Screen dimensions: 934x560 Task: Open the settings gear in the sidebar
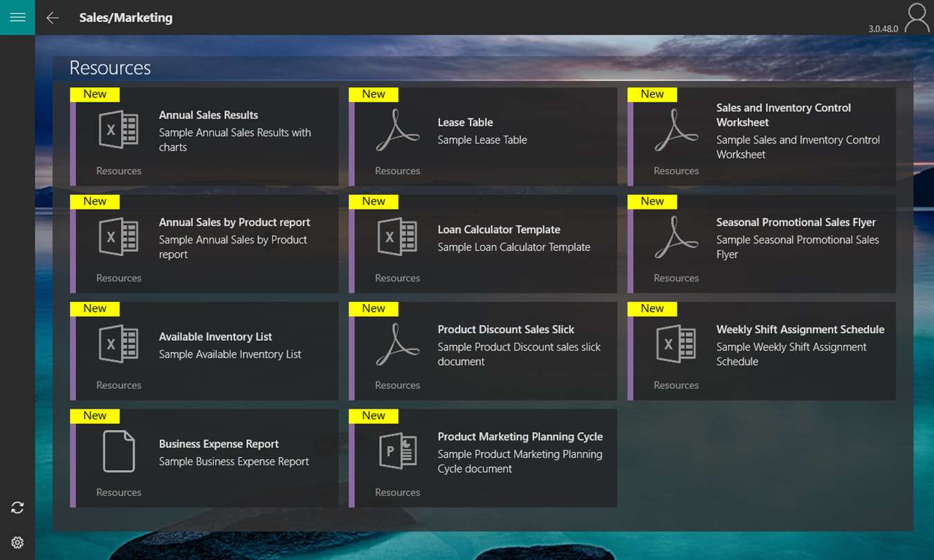pyautogui.click(x=17, y=543)
